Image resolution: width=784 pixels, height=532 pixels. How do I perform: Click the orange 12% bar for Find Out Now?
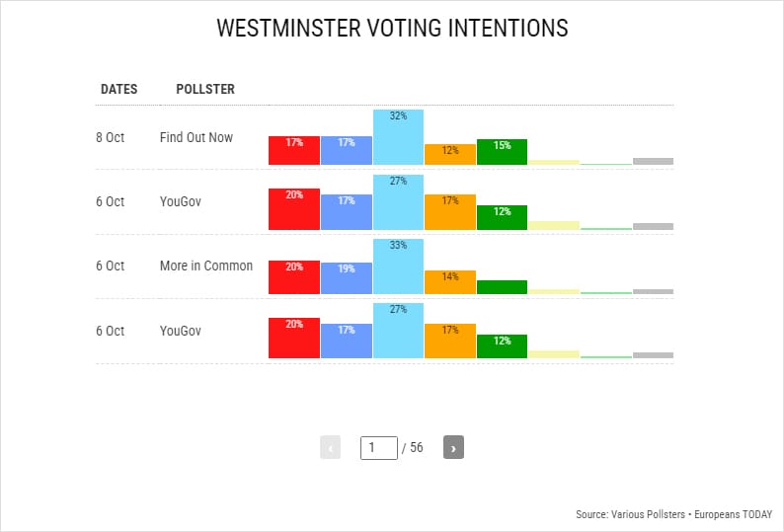click(x=450, y=154)
